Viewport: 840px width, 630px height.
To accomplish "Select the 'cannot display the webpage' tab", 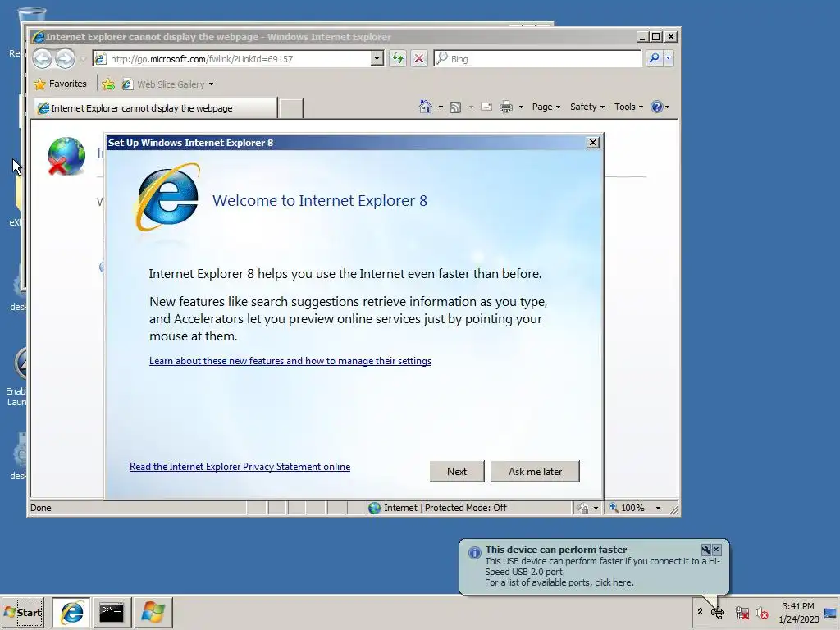I will click(x=155, y=108).
